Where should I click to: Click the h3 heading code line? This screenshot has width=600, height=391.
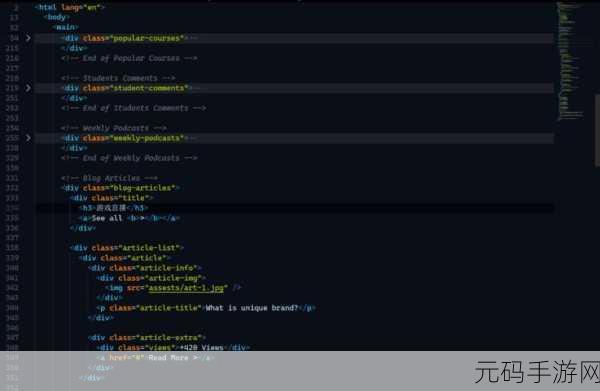coord(113,208)
